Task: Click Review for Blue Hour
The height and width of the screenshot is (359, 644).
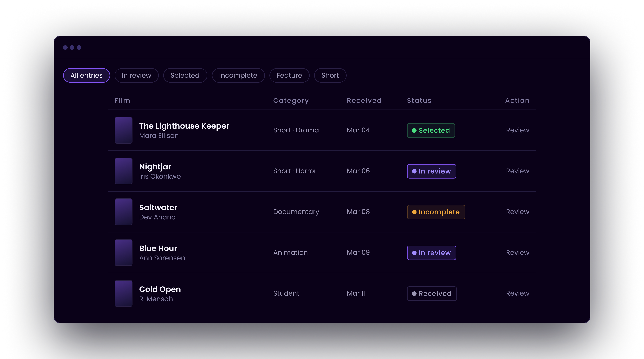Action: coord(518,252)
